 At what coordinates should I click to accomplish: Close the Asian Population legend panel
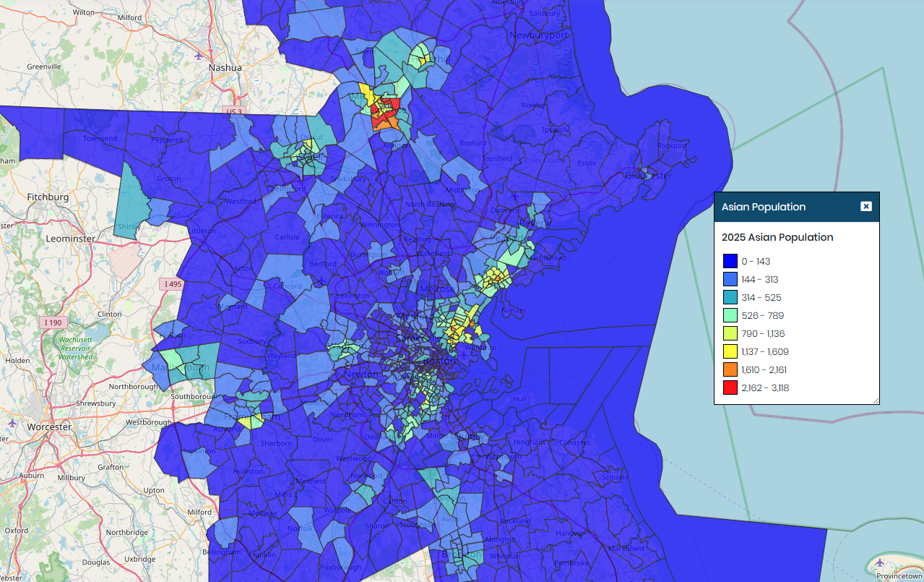866,207
